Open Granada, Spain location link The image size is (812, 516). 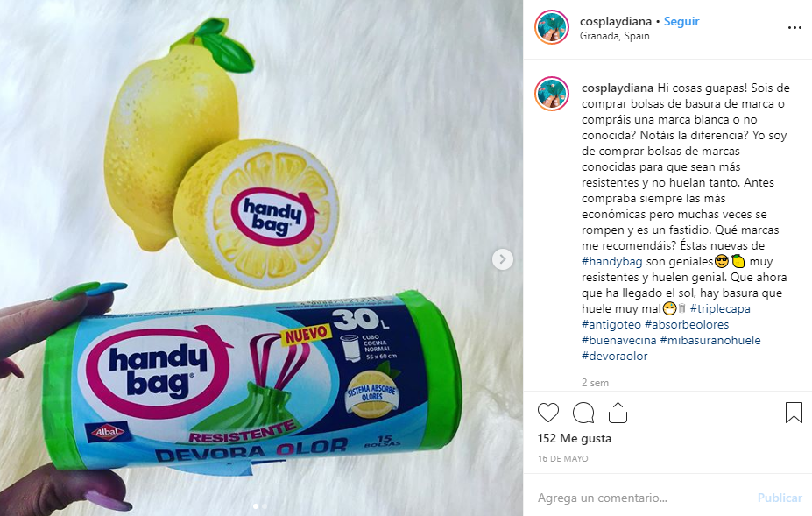[x=614, y=36]
